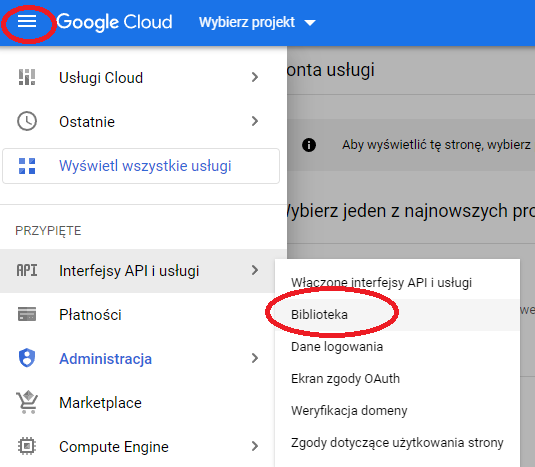Click the API icon in pinned list
The image size is (535, 467).
27,271
